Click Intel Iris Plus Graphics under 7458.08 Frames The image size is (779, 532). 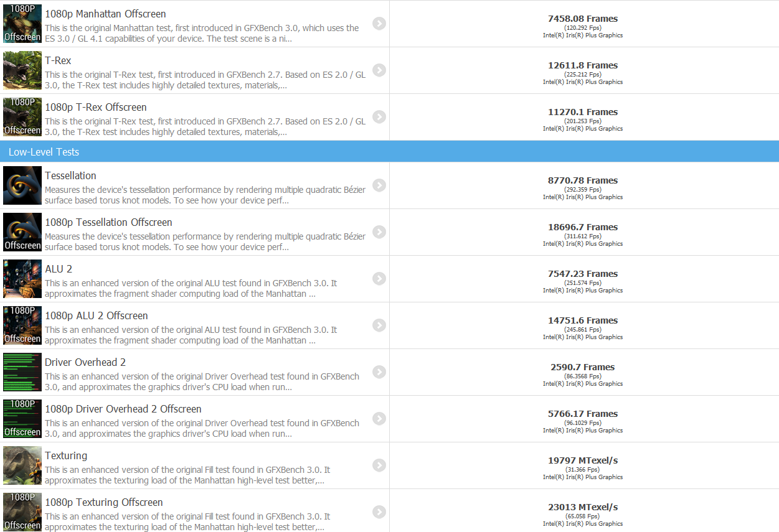pyautogui.click(x=583, y=35)
